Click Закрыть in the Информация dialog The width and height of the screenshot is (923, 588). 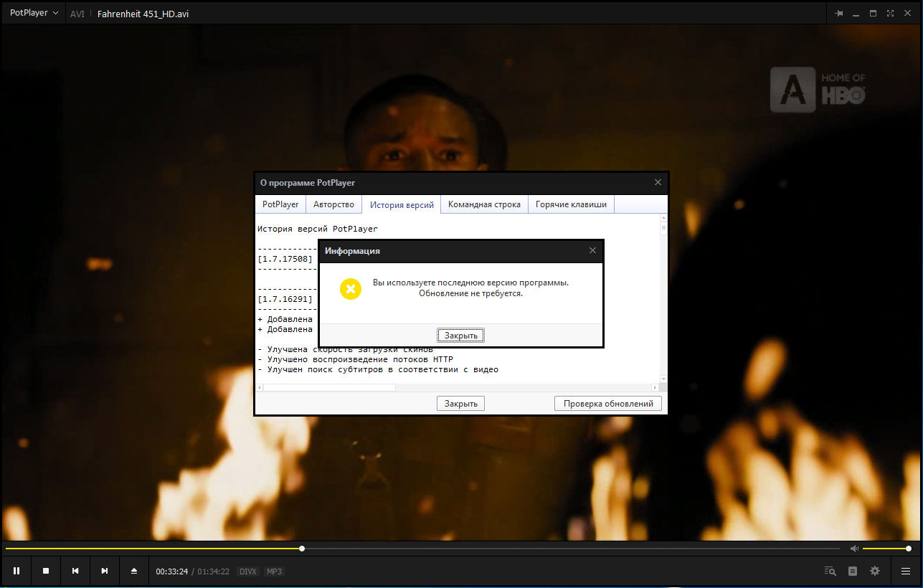461,335
